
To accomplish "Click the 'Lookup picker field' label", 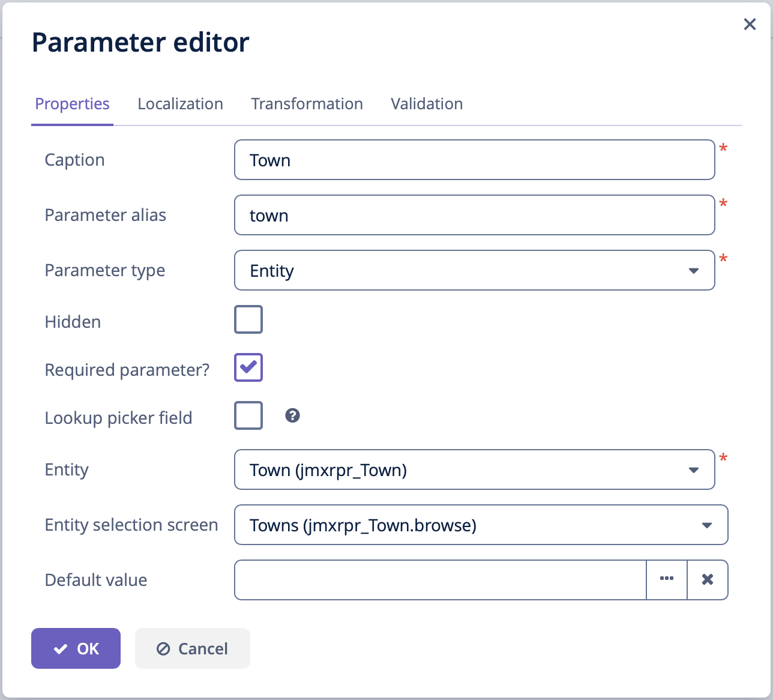I will click(118, 418).
